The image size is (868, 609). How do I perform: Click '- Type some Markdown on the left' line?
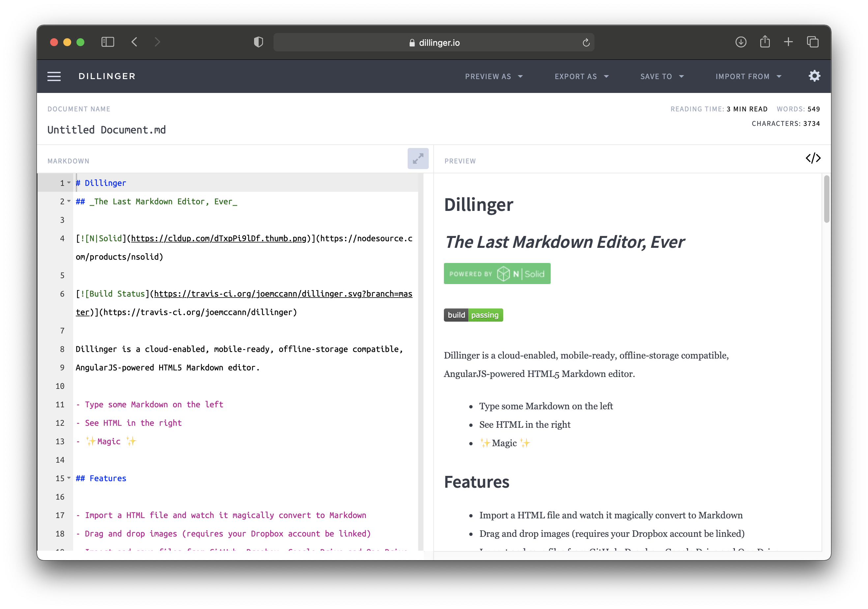149,404
